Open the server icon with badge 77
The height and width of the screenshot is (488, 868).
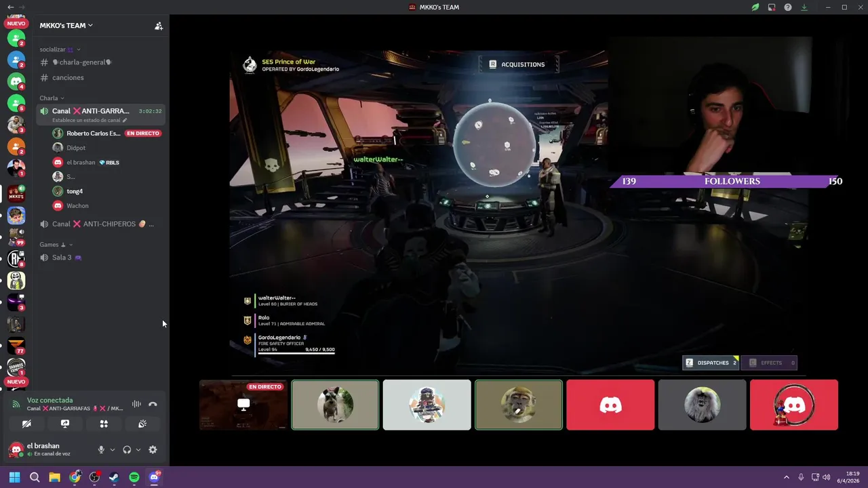coord(16,346)
